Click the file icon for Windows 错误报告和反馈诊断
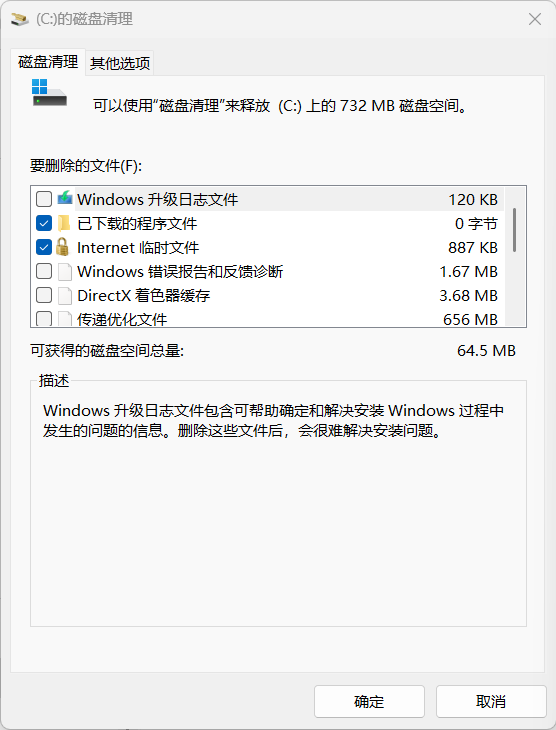The height and width of the screenshot is (730, 556). pyautogui.click(x=65, y=272)
